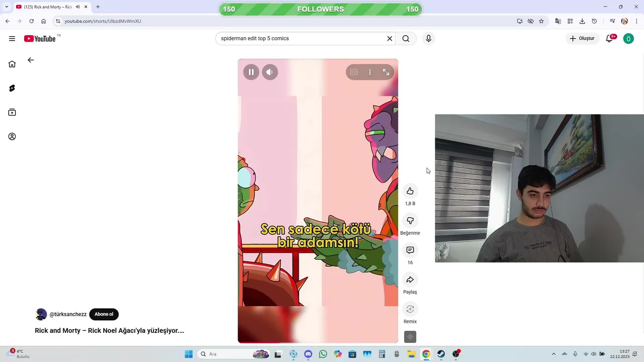Show hidden system tray icons chevron
Image resolution: width=644 pixels, height=362 pixels.
tap(553, 354)
